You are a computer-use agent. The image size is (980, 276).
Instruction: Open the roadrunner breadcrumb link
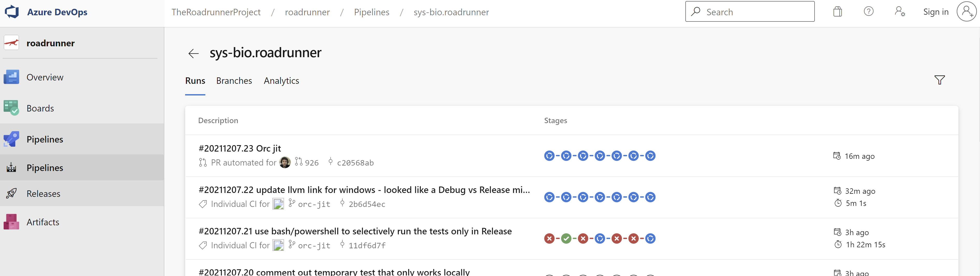click(x=307, y=12)
